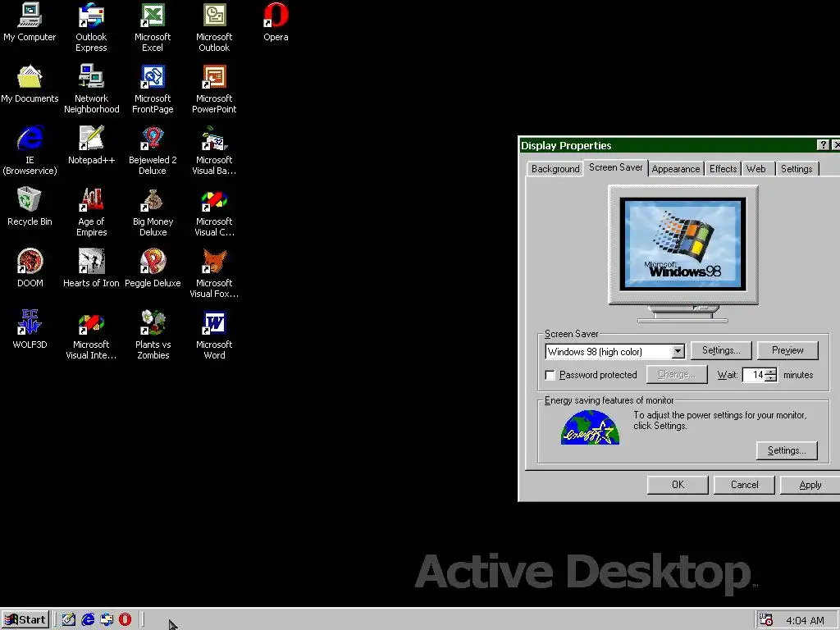Screen dimensions: 840x630
Task: Enable the Password protected checkbox
Action: pyautogui.click(x=550, y=375)
